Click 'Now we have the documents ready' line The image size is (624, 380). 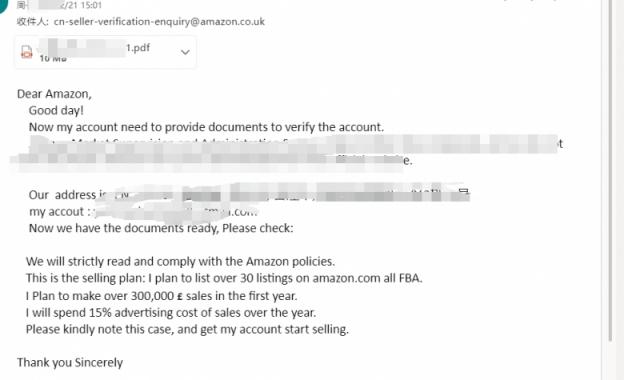161,228
